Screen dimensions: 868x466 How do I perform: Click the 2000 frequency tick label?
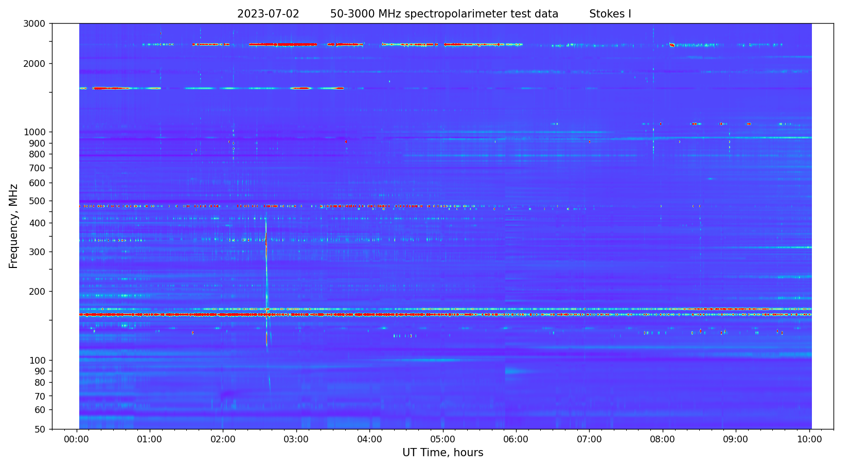point(37,64)
